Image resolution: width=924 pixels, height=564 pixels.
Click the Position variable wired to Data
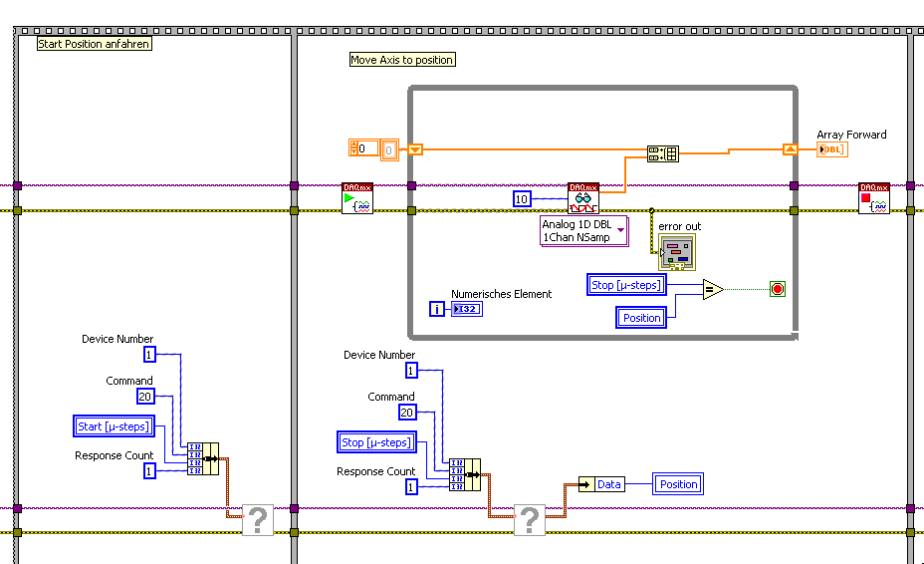678,483
